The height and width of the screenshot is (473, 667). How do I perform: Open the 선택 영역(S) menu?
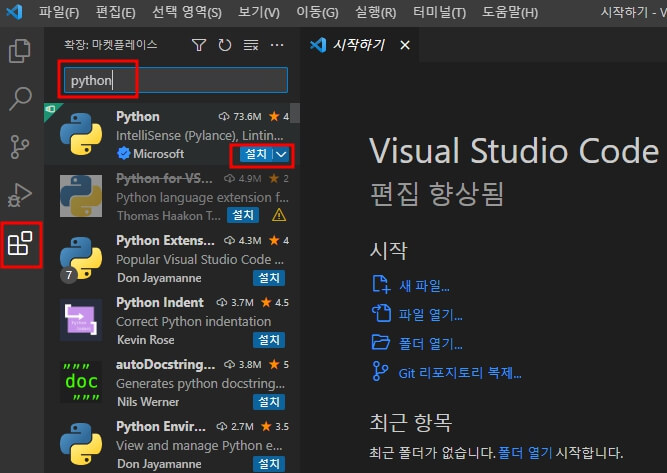[x=187, y=12]
